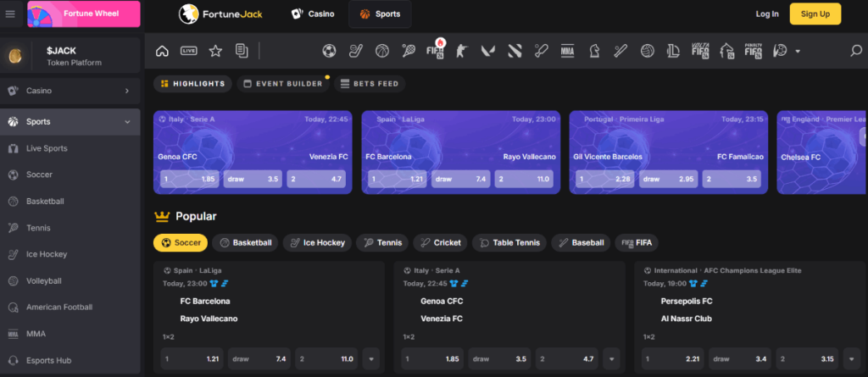Open the Event Builder tab

[283, 84]
